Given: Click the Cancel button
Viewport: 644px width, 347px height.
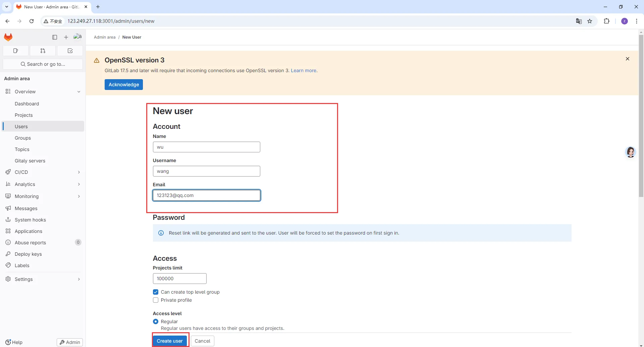Looking at the screenshot, I should coord(203,341).
